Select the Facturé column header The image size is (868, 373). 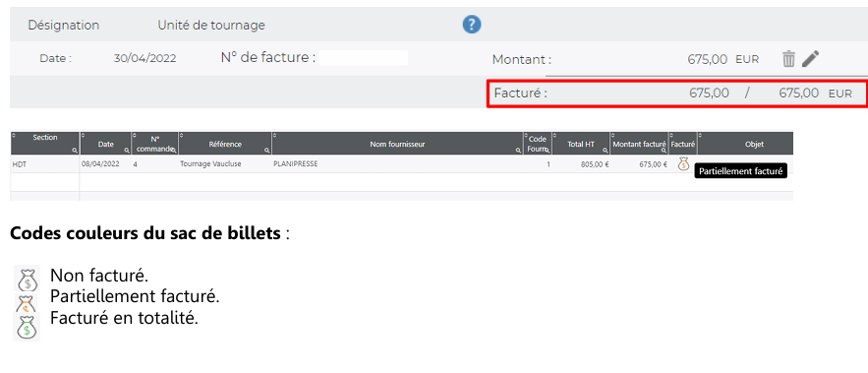[x=683, y=144]
